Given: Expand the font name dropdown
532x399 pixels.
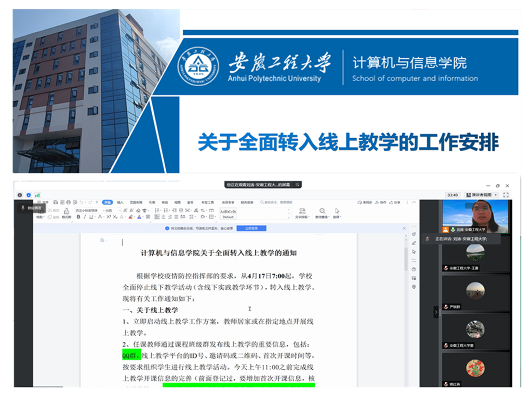Looking at the screenshot, I should tap(99, 210).
